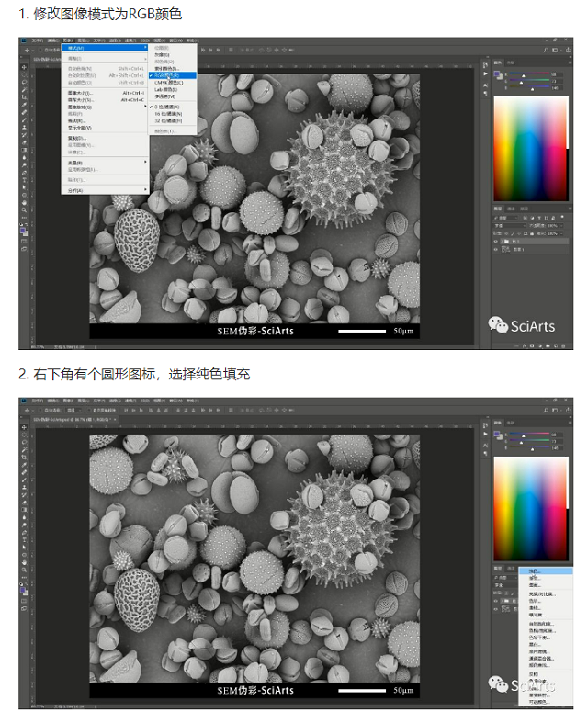
Task: Pick the Eyedropper tool in the first screenshot
Action: click(24, 105)
